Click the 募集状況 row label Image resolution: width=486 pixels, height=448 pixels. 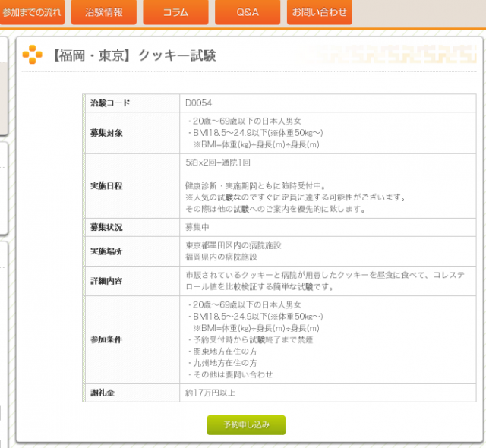click(x=106, y=227)
